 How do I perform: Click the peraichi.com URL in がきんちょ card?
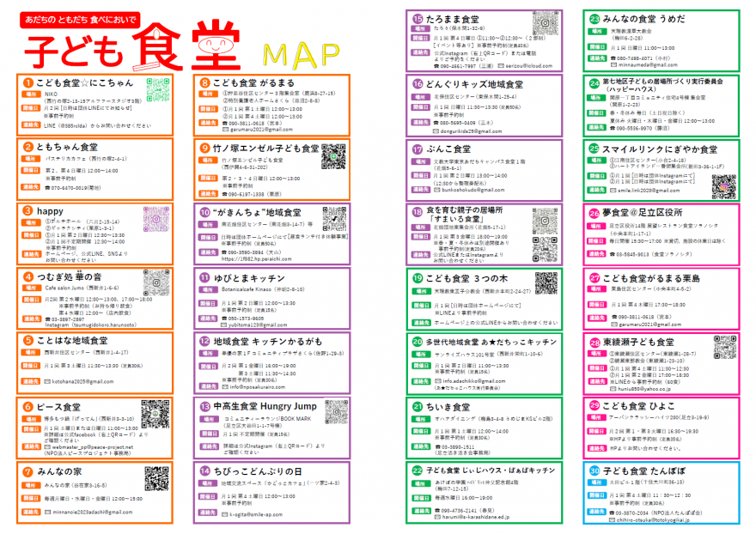[257, 258]
